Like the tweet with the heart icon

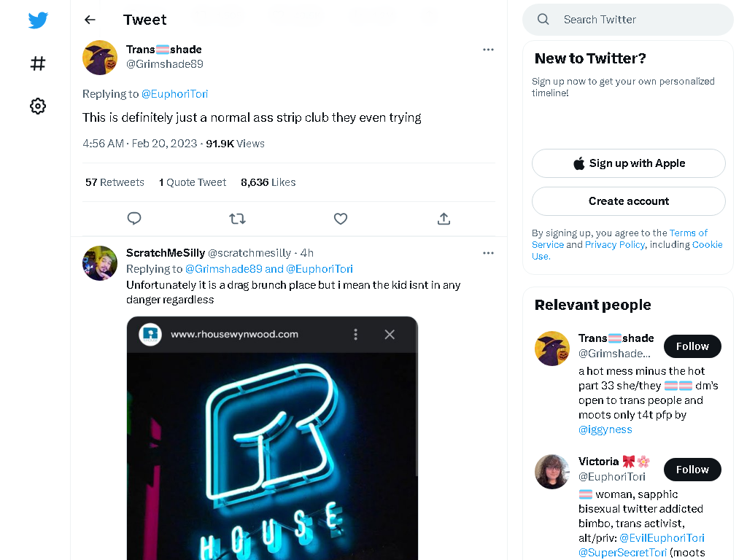point(341,219)
